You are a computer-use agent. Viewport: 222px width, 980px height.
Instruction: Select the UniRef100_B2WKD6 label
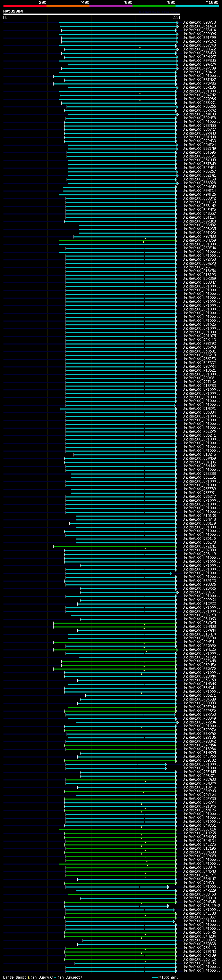pos(199,963)
